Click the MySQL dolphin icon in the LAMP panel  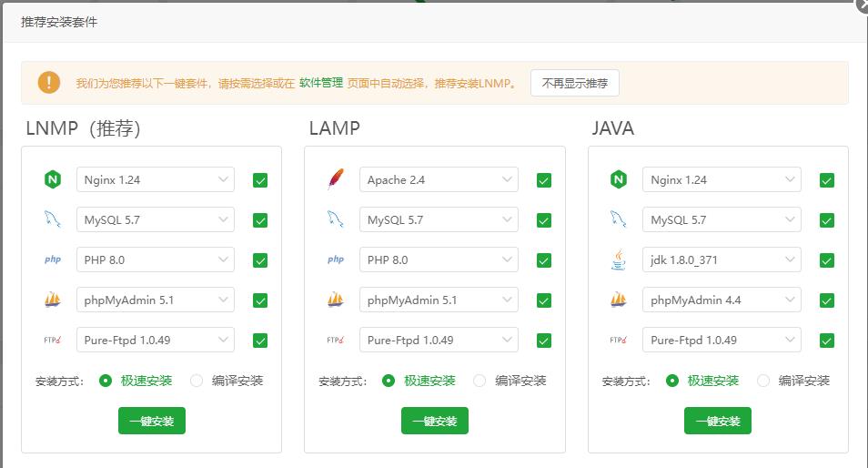tap(336, 219)
